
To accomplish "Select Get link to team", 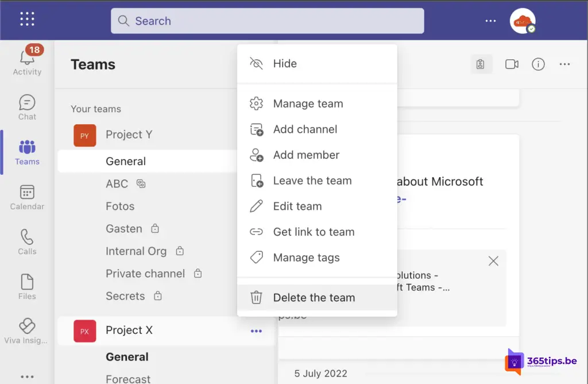I will point(314,232).
